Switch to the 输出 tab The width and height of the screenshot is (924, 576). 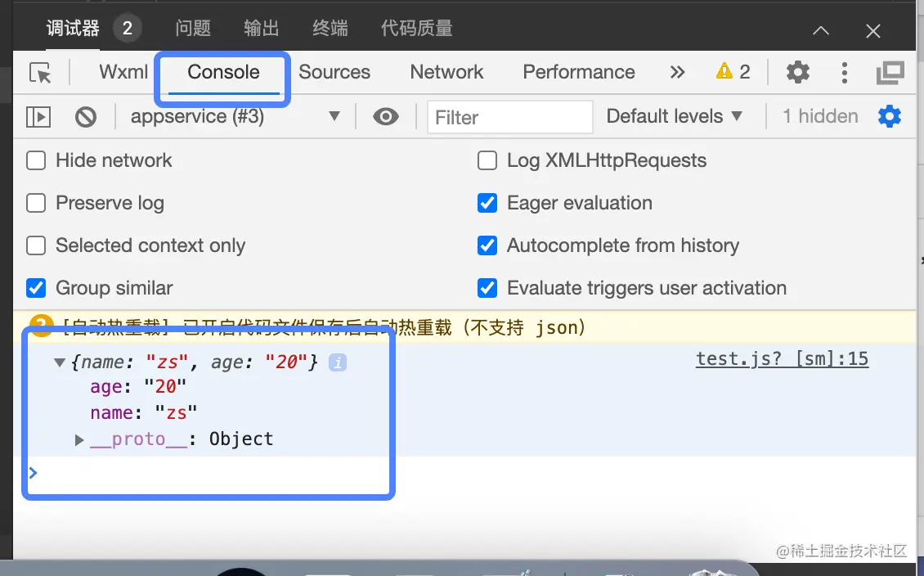pyautogui.click(x=261, y=28)
